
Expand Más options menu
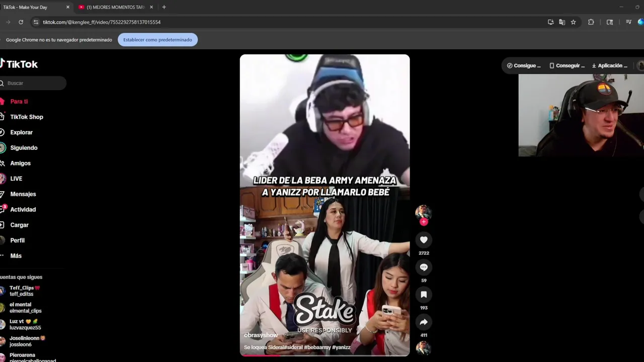click(16, 256)
